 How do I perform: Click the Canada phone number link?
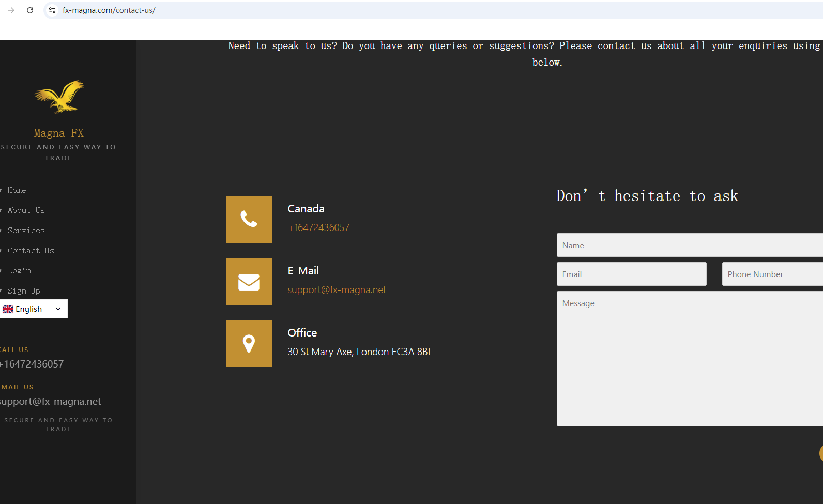318,228
